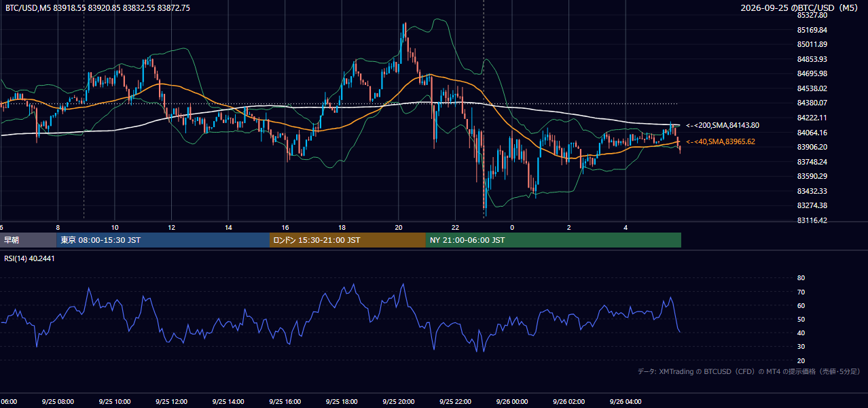Select the ロンドン 15:30-21:00 JST session bar
868x408 pixels.
click(x=348, y=240)
